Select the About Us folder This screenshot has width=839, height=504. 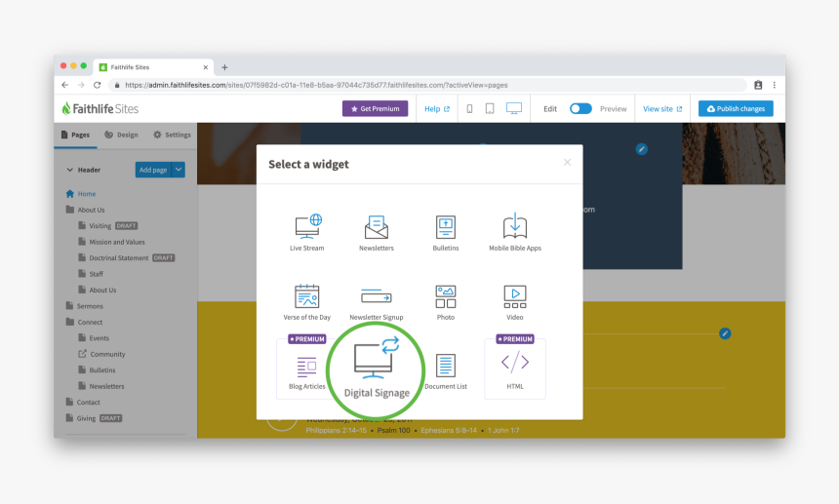click(85, 210)
